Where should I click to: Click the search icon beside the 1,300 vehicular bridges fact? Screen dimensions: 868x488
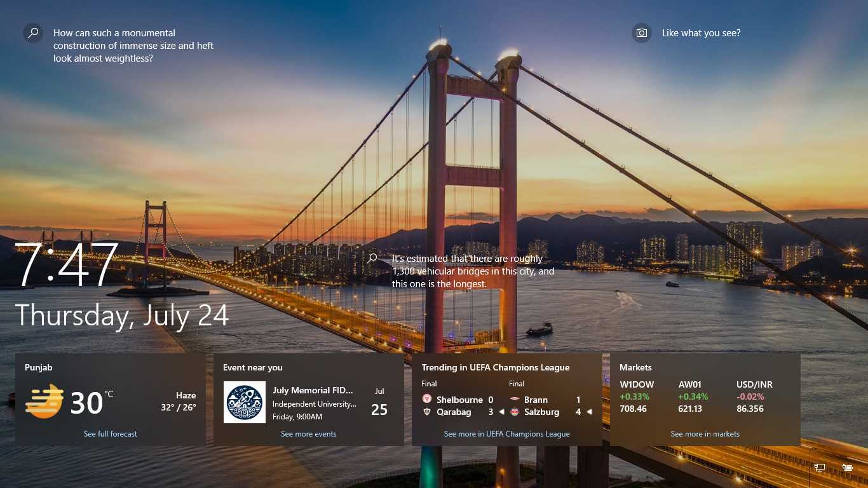[x=372, y=258]
